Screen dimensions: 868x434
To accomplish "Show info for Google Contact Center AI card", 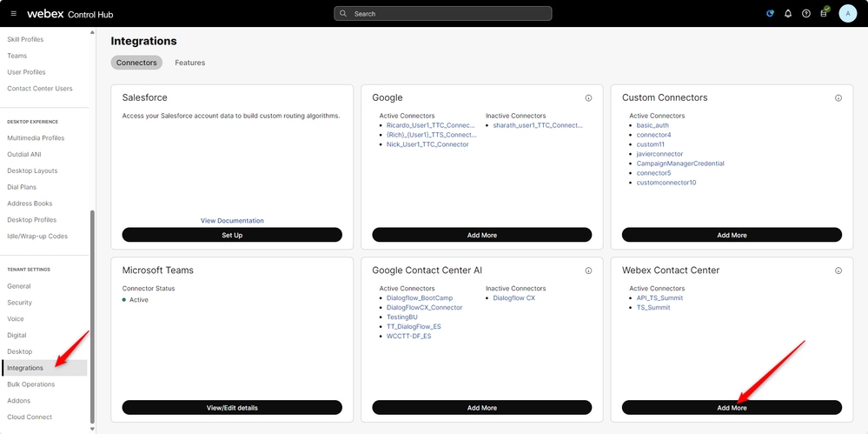I will (x=588, y=270).
